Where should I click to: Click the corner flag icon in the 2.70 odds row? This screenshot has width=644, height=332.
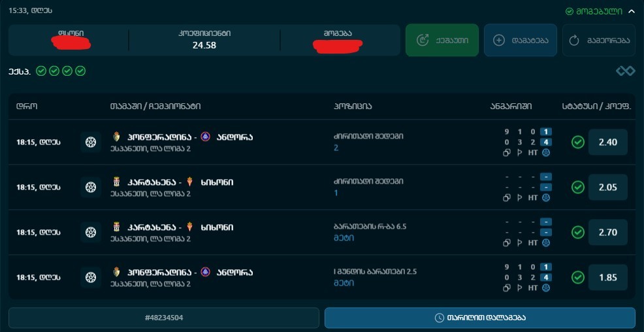519,243
